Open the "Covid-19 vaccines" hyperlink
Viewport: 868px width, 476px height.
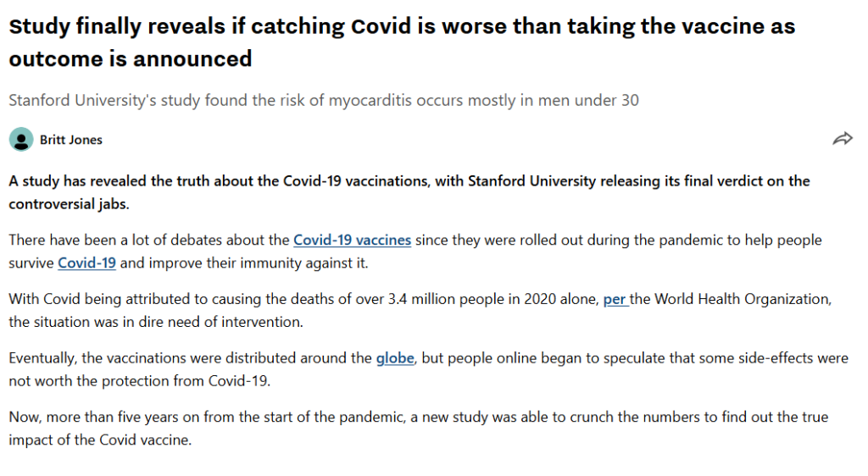(x=352, y=240)
